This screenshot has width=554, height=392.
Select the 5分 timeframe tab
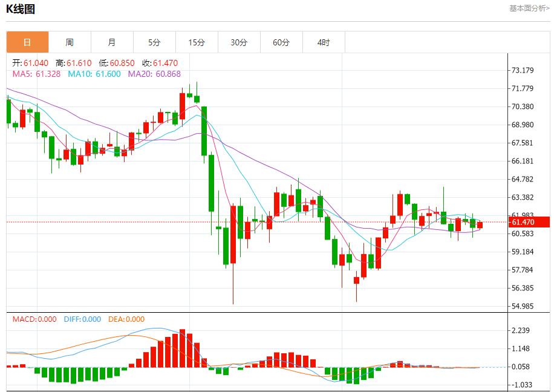point(154,42)
